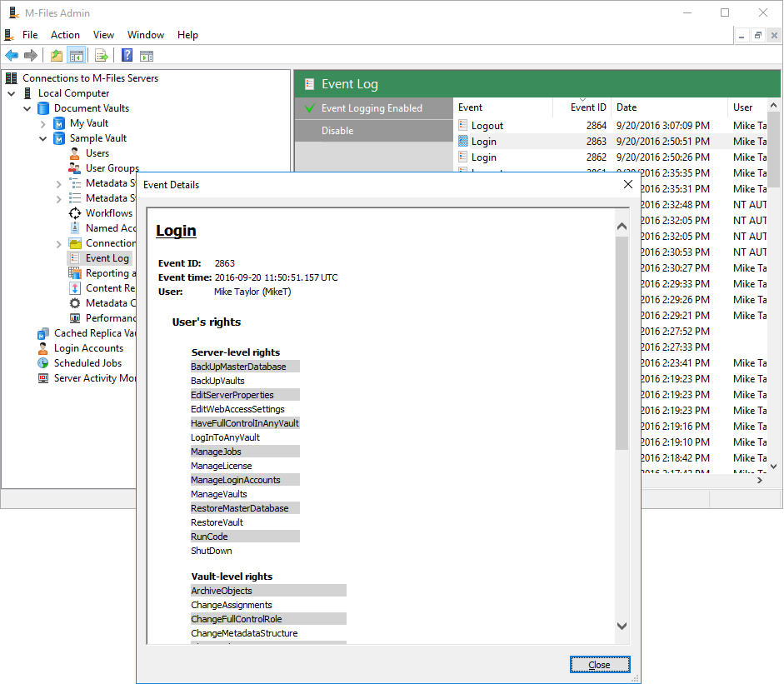
Task: Click the Content Replication icon
Action: [x=74, y=288]
